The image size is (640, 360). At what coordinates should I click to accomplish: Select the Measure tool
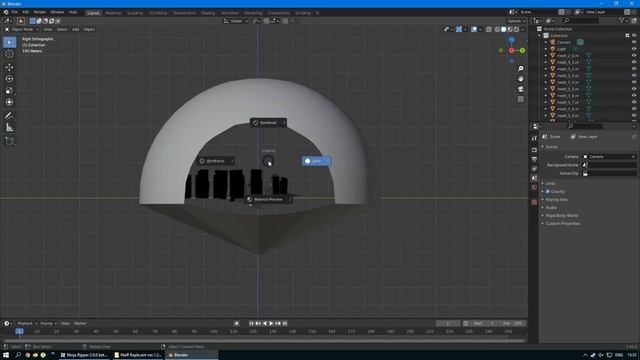tap(9, 128)
